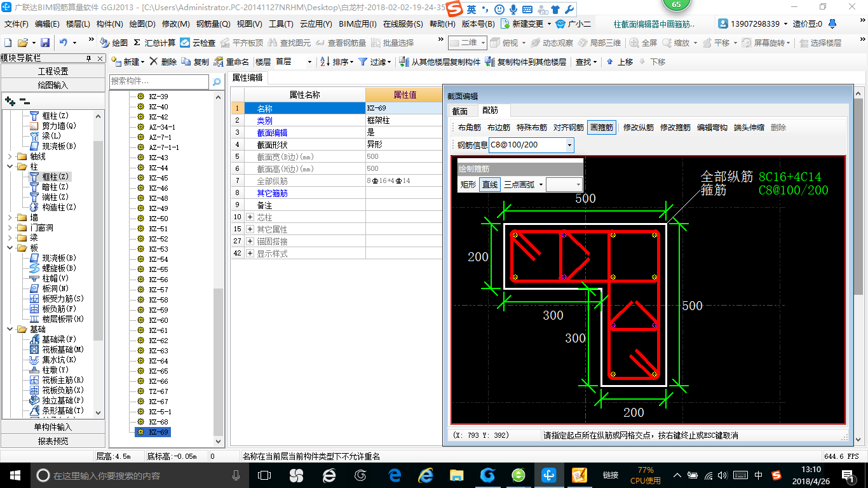Click the undo arrow icon

point(64,43)
